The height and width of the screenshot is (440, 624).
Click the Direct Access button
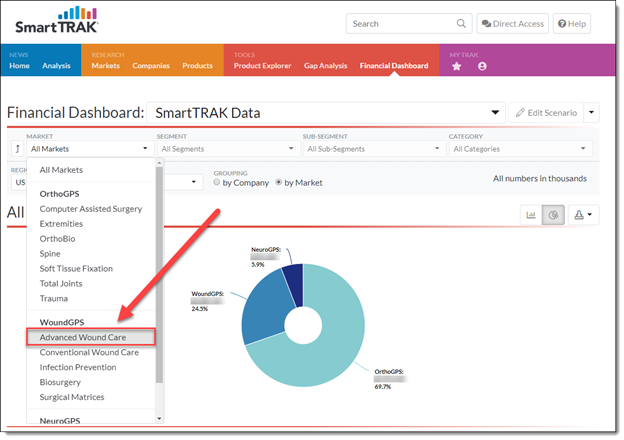coord(513,23)
